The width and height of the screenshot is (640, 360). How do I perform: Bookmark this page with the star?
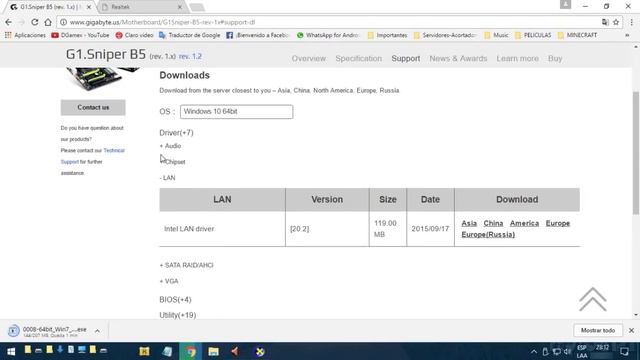tap(616, 22)
